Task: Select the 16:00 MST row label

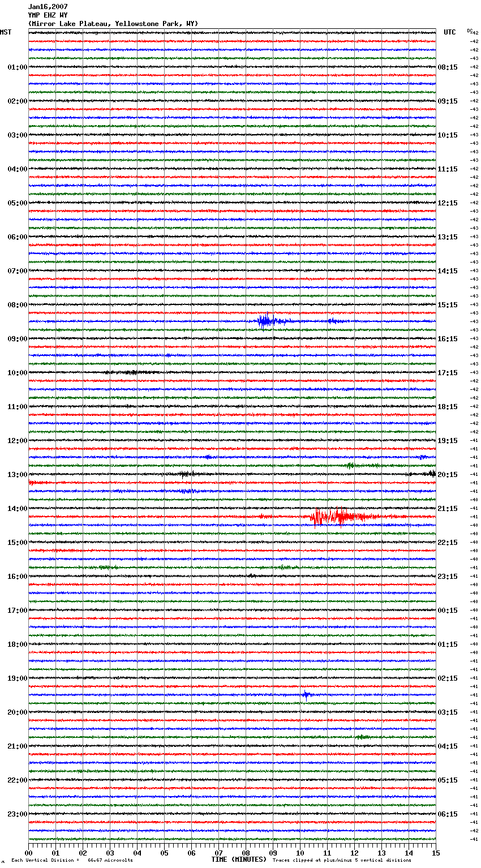Action: [x=18, y=577]
